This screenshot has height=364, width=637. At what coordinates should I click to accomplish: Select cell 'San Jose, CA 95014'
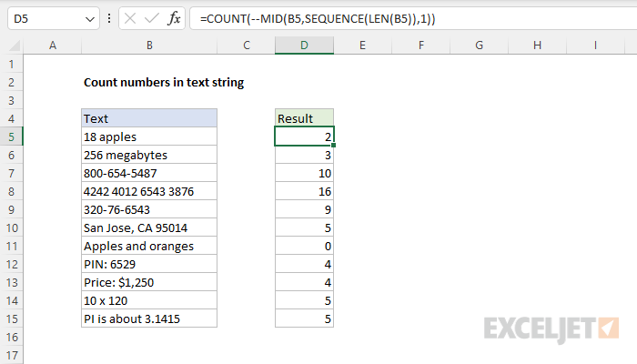coord(149,227)
